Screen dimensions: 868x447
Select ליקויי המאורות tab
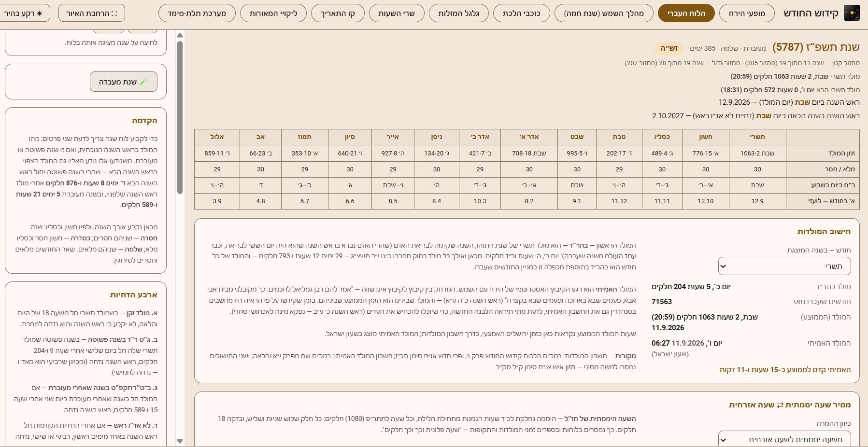273,14
